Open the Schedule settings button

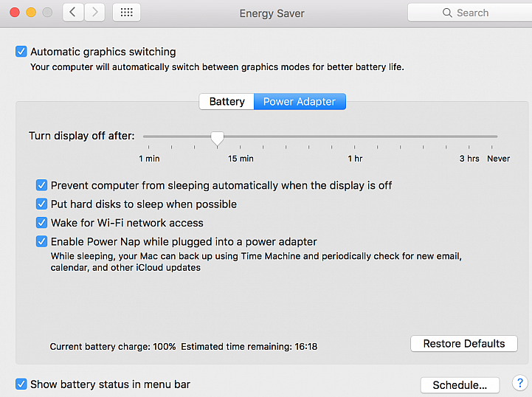460,385
